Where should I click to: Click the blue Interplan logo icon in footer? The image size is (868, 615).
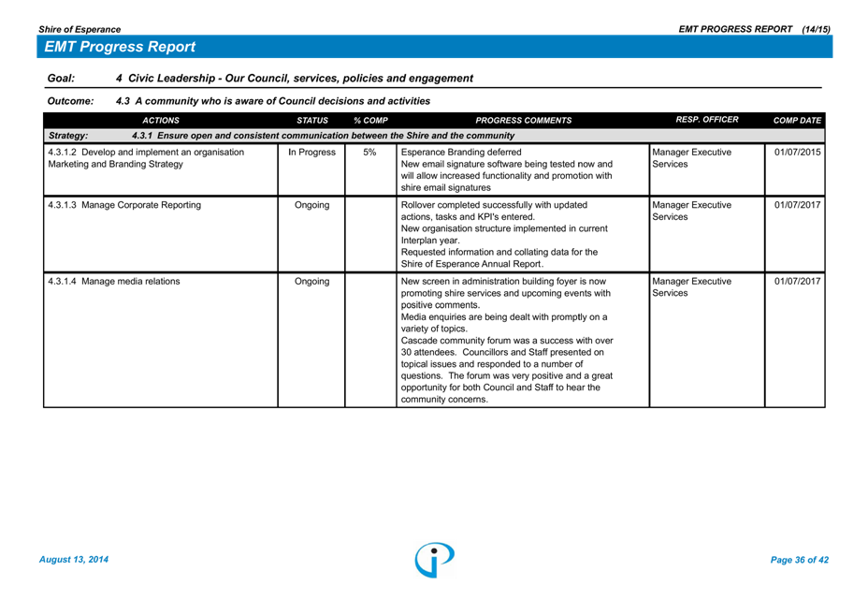435,560
